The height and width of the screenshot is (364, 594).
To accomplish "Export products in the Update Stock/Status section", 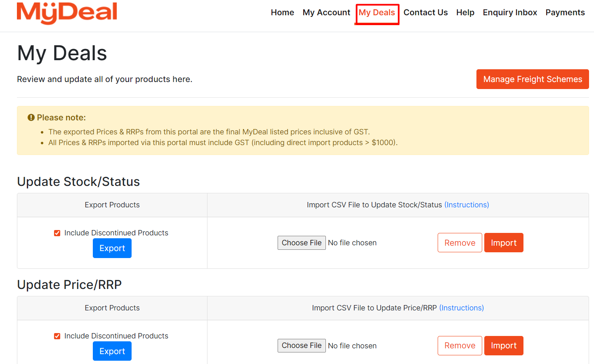I will pos(112,248).
